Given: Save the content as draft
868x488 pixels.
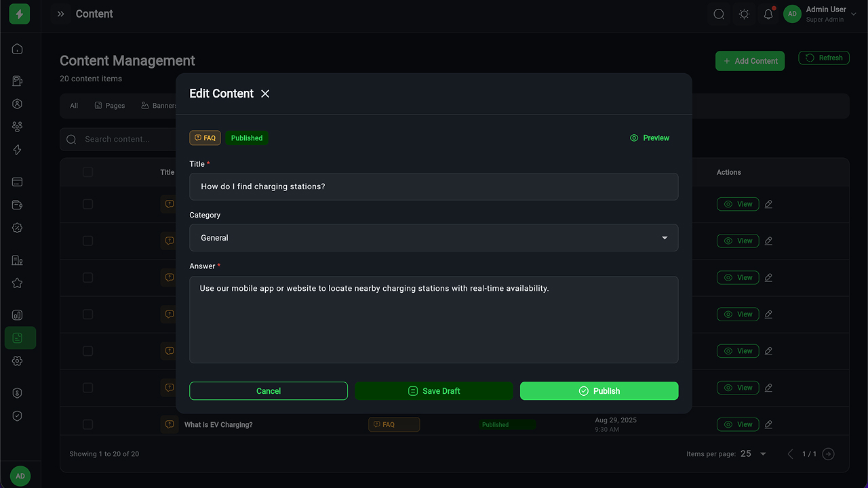Looking at the screenshot, I should point(434,391).
